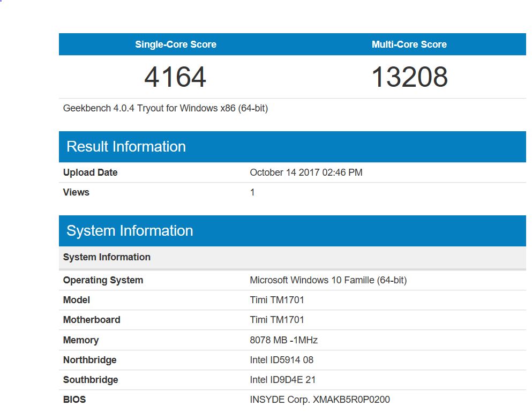Screen dimensions: 532x413
Task: Click the Single-Core Score header
Action: 176,44
